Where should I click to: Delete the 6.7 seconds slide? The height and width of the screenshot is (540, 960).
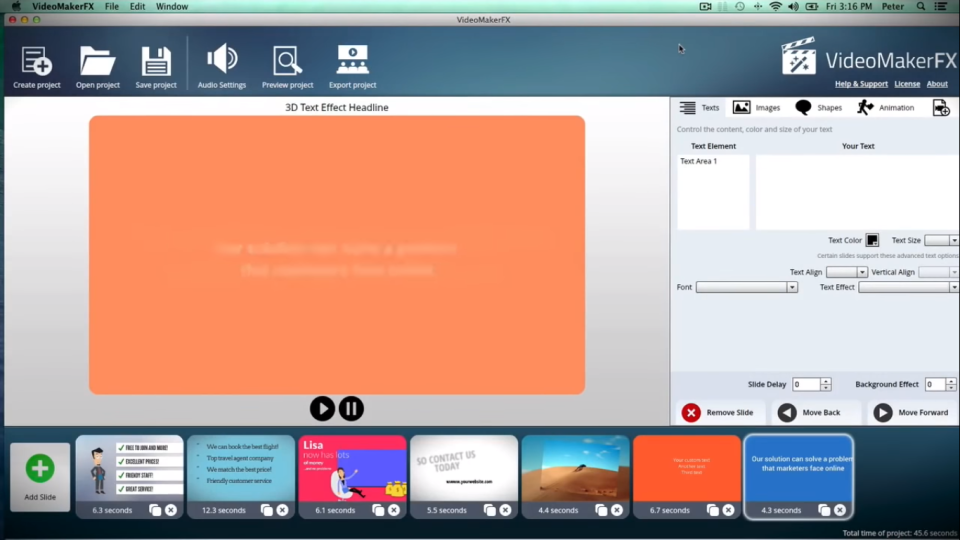(x=728, y=510)
